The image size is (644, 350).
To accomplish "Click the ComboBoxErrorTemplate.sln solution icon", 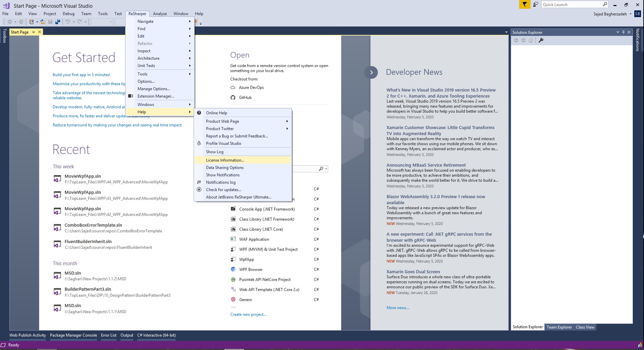I will click(x=57, y=228).
